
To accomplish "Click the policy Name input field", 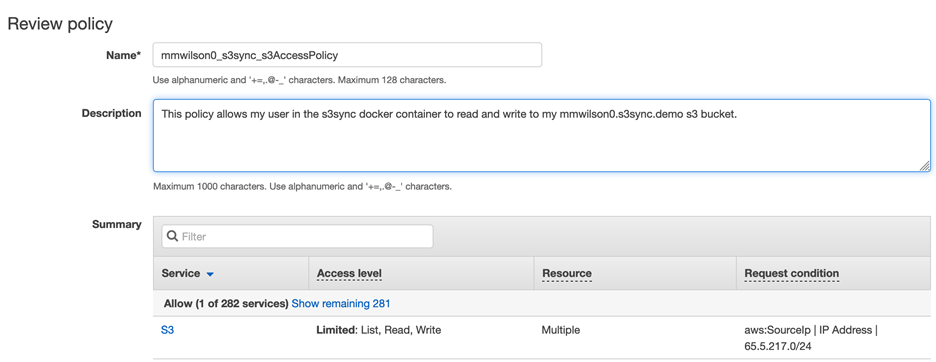I will [347, 55].
